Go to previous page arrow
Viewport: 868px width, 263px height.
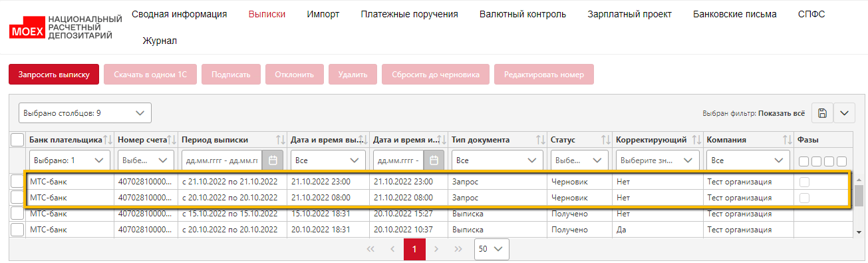[392, 249]
